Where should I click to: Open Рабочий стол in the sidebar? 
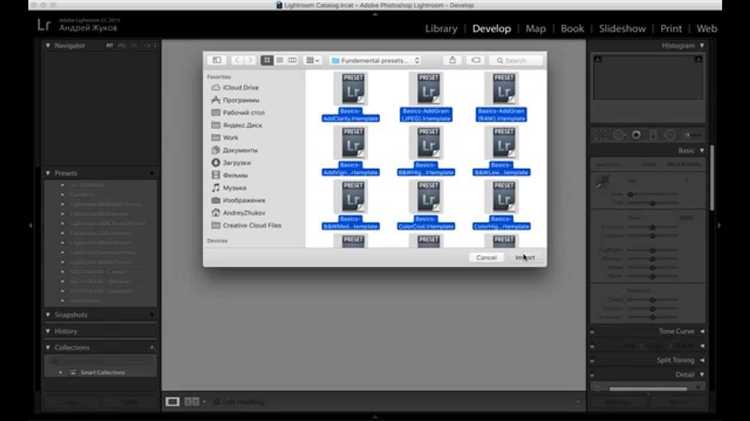point(238,112)
